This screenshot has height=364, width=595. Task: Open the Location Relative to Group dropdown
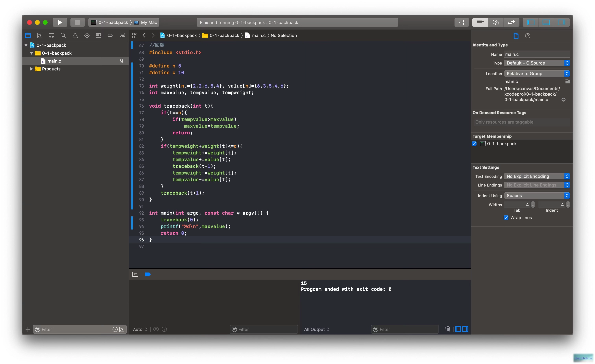coord(537,74)
